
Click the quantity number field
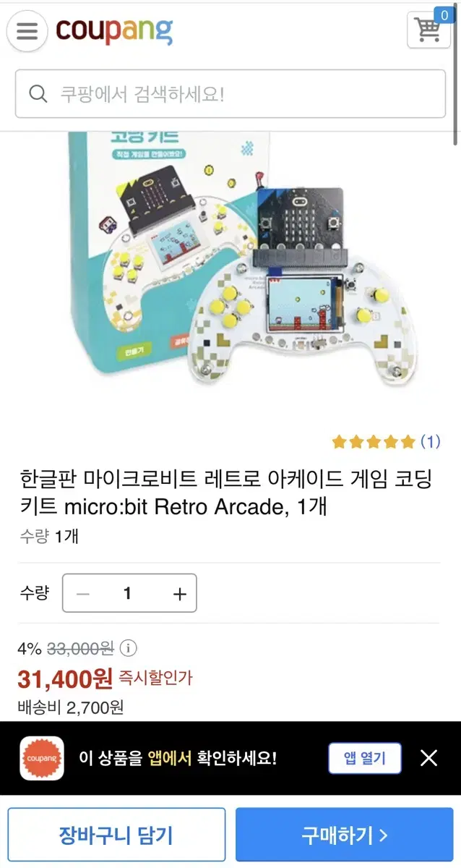[128, 594]
